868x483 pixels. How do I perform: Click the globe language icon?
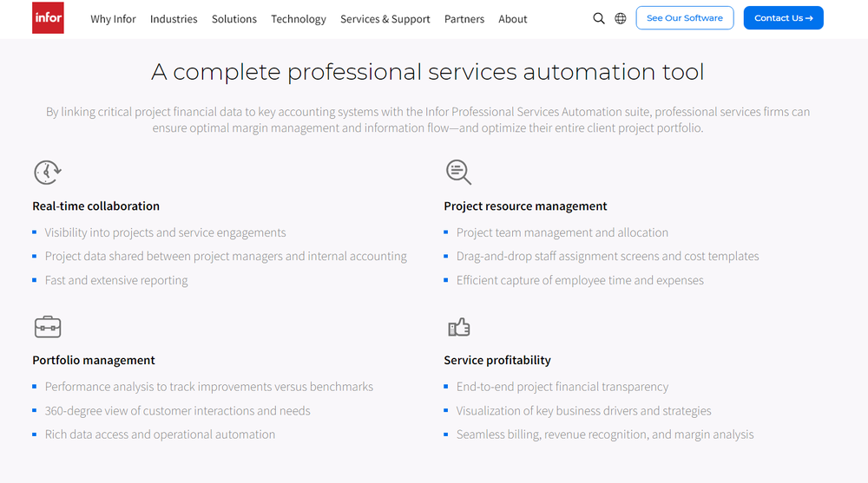(x=621, y=18)
